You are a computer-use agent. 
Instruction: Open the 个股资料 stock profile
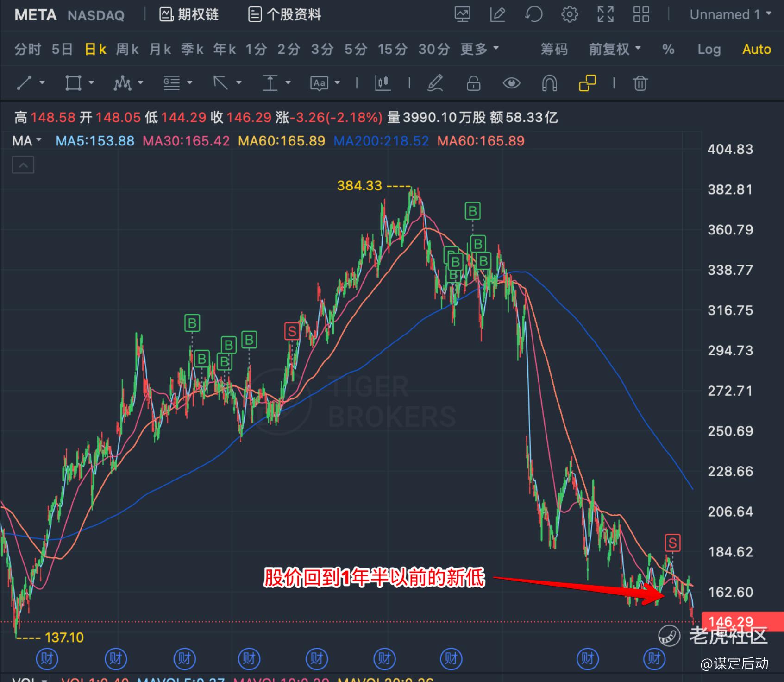tap(285, 14)
